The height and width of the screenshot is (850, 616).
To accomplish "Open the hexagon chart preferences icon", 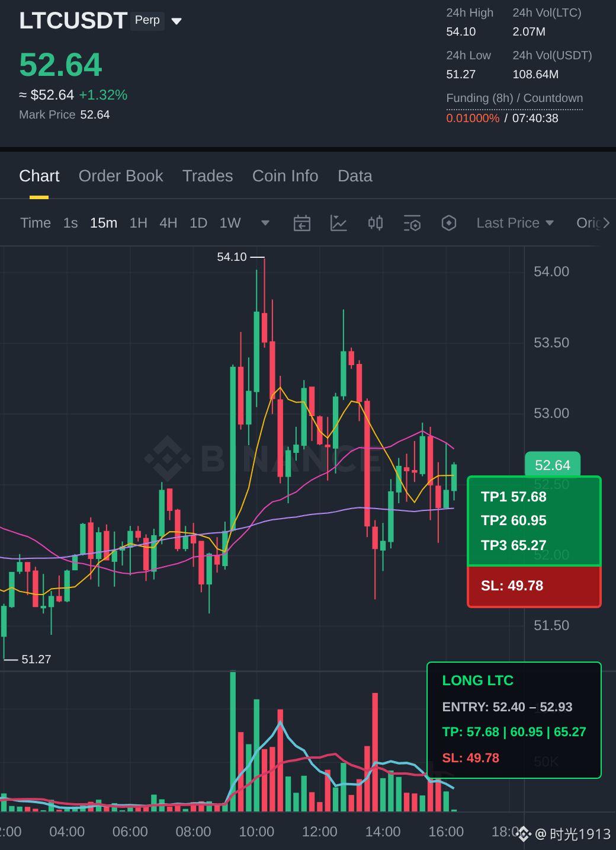I will point(449,223).
